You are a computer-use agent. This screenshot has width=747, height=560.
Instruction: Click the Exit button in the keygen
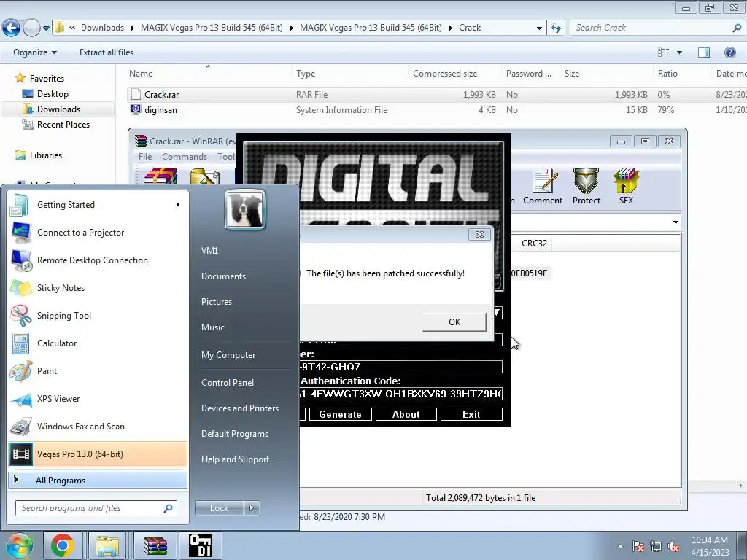point(471,414)
